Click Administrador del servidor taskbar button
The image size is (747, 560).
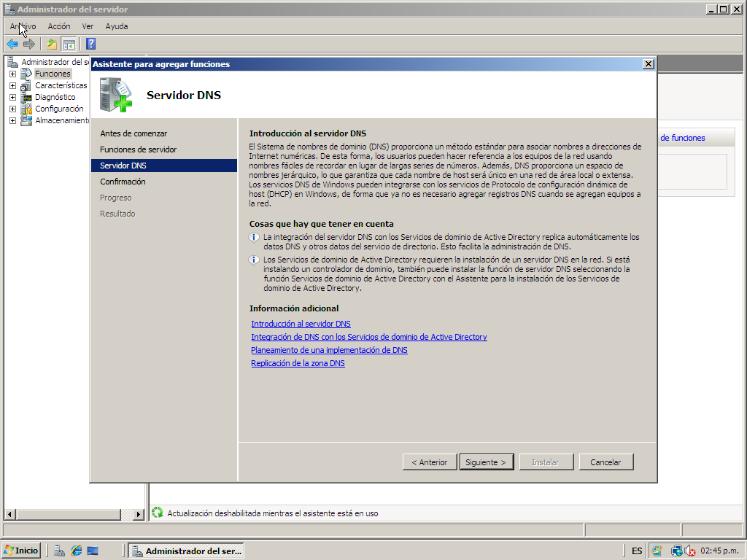pyautogui.click(x=186, y=551)
